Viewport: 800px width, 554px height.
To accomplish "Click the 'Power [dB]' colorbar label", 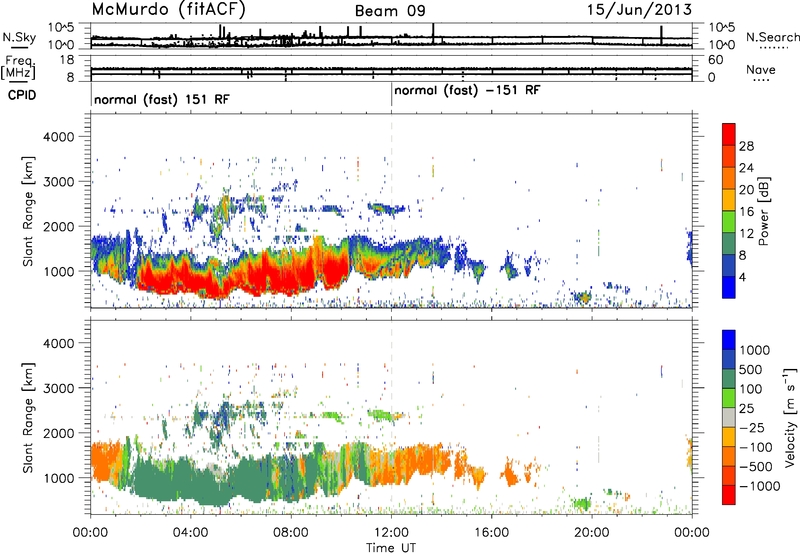I will pyautogui.click(x=764, y=211).
